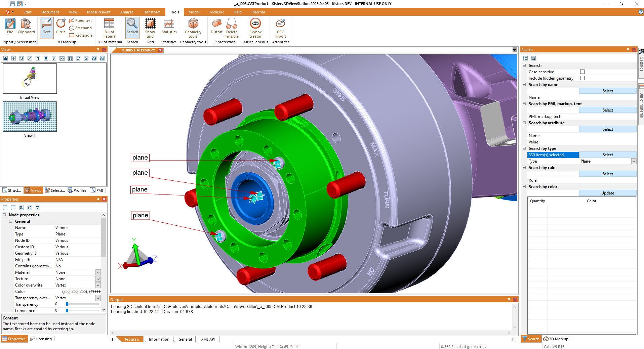644x349 pixels.
Task: Open the Type dropdown showing Plane
Action: click(634, 161)
